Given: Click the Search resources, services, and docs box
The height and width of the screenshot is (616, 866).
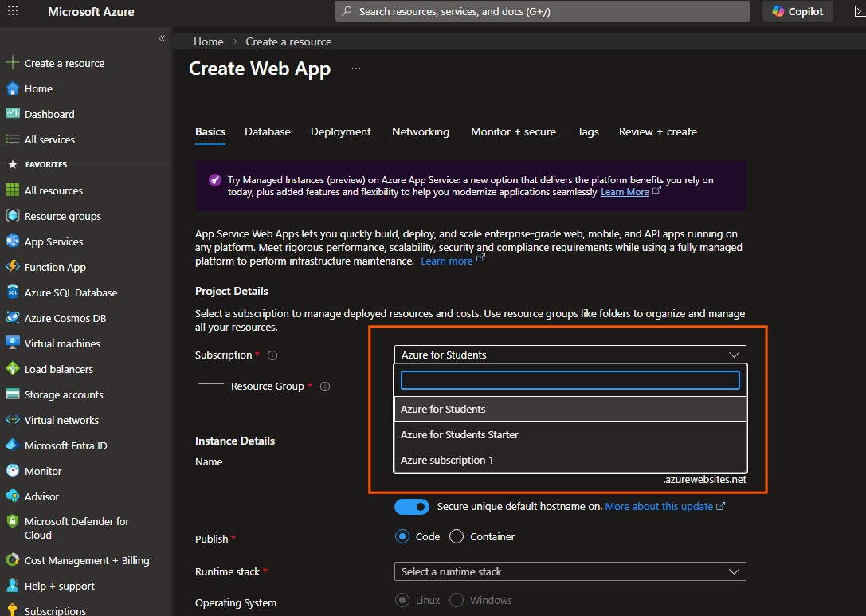Looking at the screenshot, I should point(543,12).
